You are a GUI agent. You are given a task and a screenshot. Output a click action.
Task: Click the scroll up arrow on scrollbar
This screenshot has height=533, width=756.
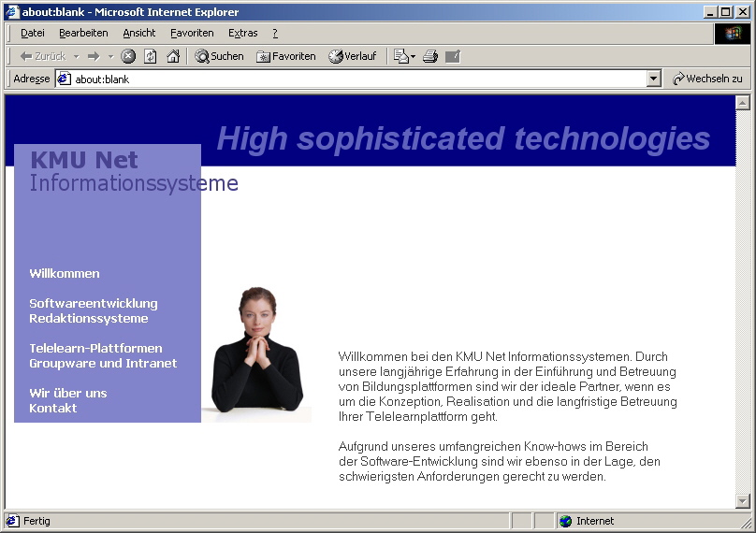tap(743, 102)
